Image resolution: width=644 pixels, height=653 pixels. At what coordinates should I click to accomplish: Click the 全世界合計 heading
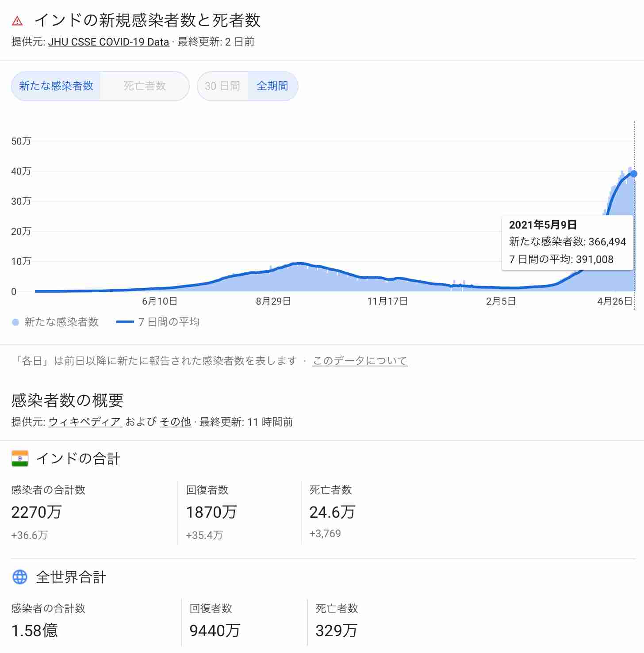[71, 577]
